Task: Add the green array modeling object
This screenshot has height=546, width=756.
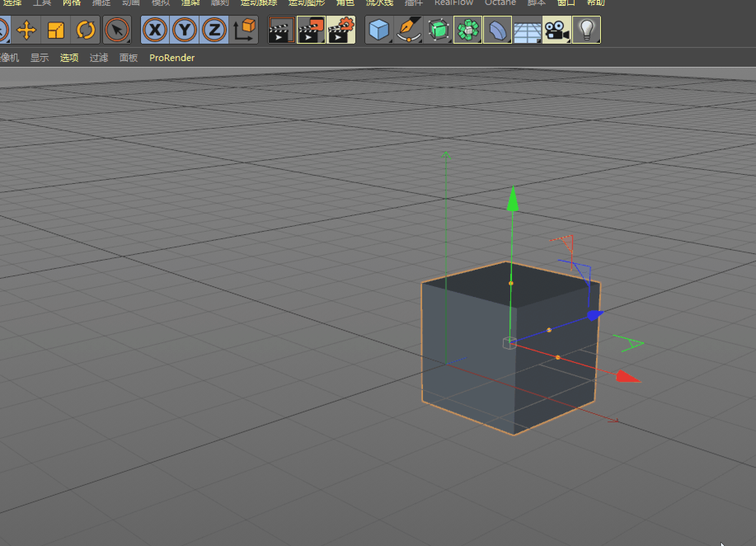Action: pyautogui.click(x=468, y=30)
